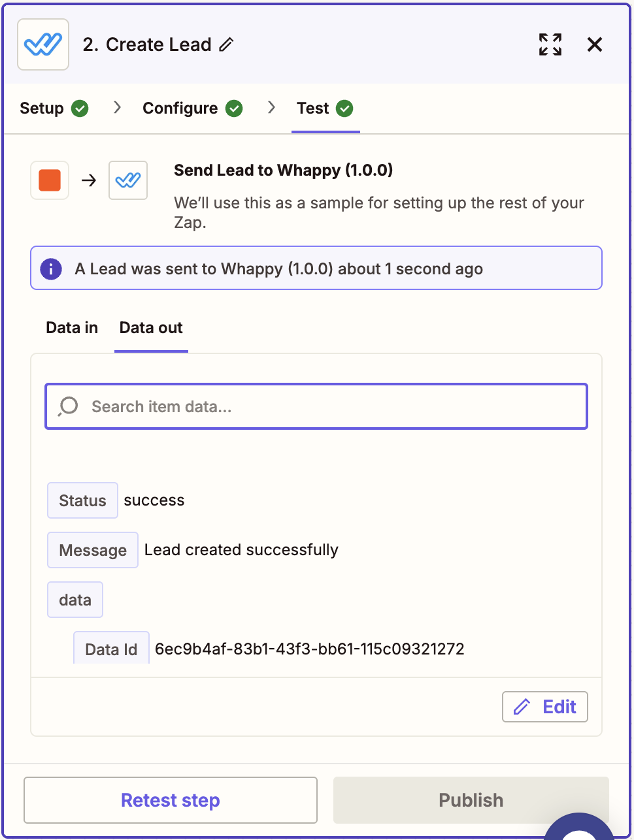Click the Publish button
Screen dimensions: 634x840
tap(470, 800)
